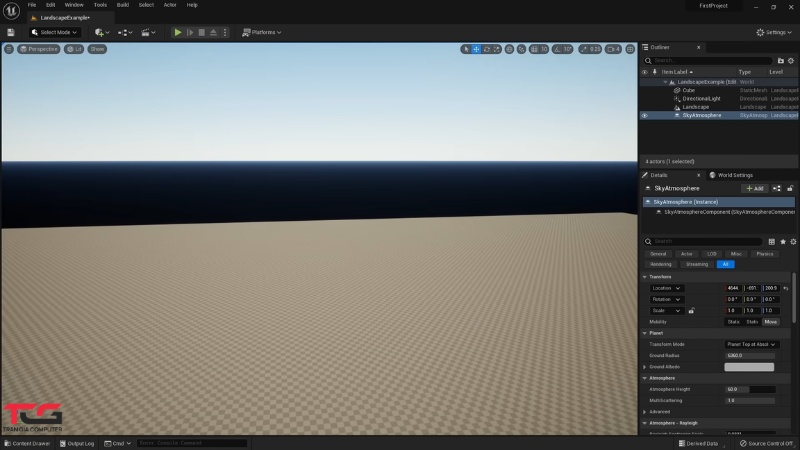Expand the Ground Albedo property
This screenshot has width=800, height=450.
(x=645, y=367)
